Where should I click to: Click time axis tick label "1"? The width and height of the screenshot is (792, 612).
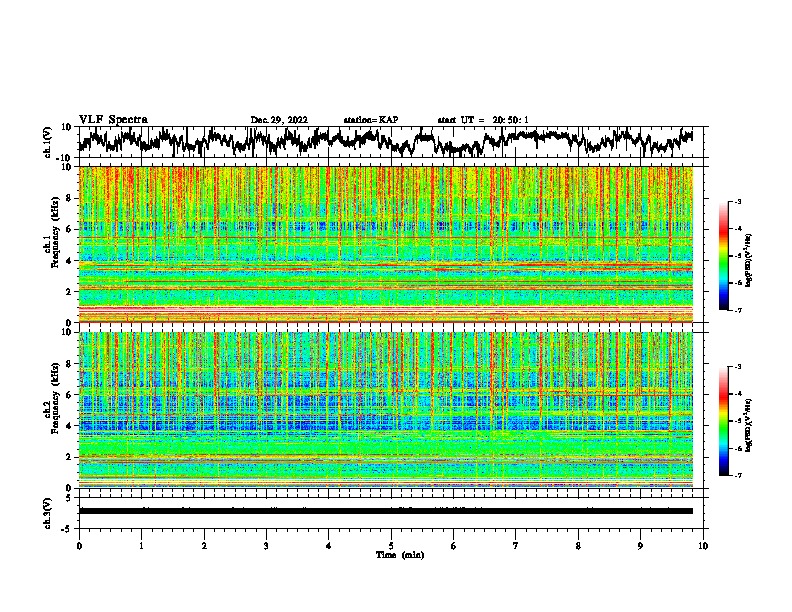[141, 546]
